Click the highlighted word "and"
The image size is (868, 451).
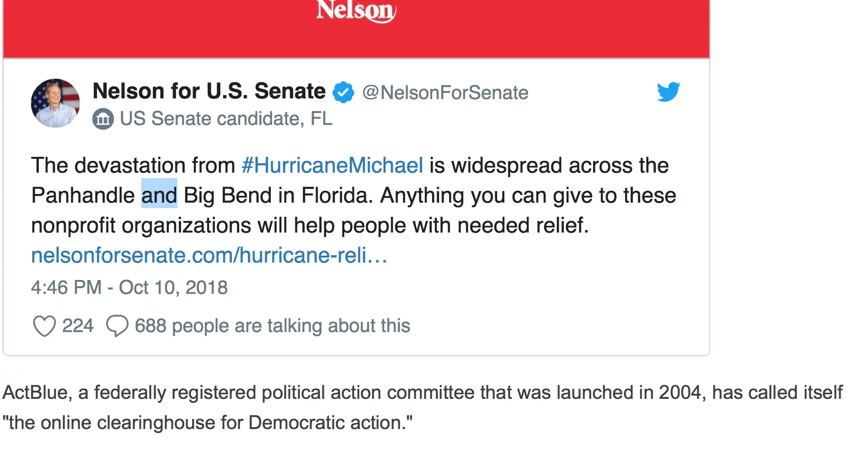[159, 195]
